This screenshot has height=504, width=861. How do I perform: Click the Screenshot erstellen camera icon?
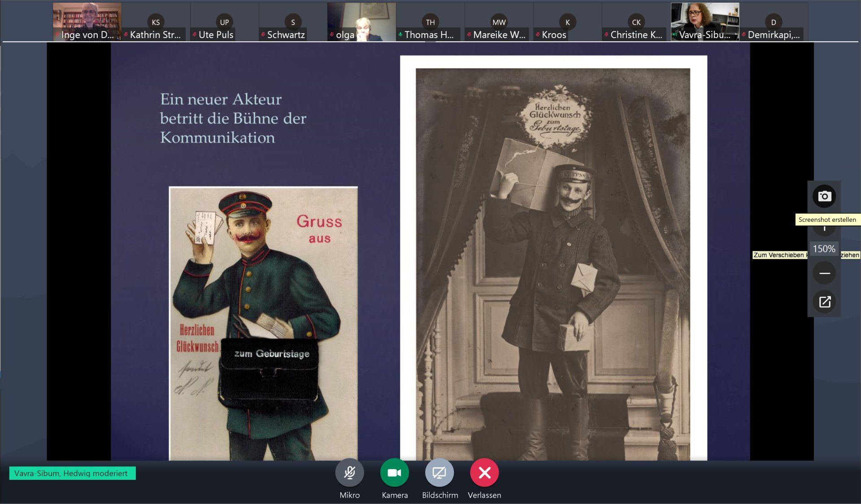824,196
